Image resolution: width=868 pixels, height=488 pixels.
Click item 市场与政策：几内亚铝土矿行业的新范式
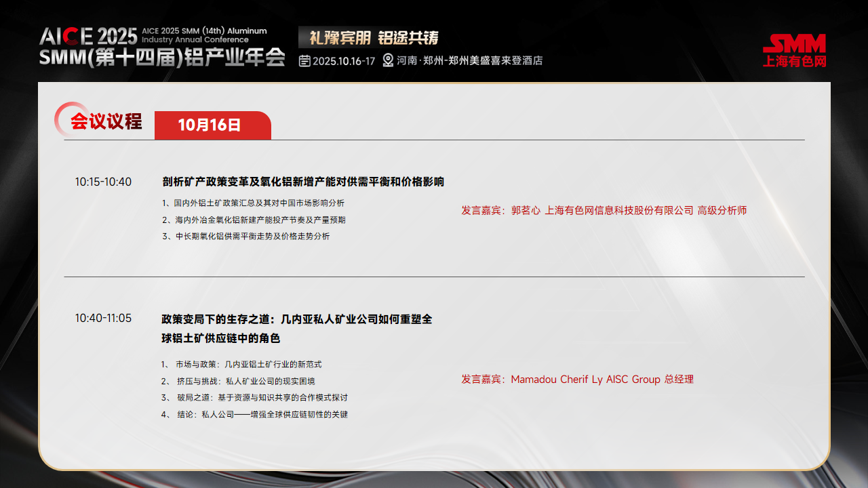tap(241, 364)
